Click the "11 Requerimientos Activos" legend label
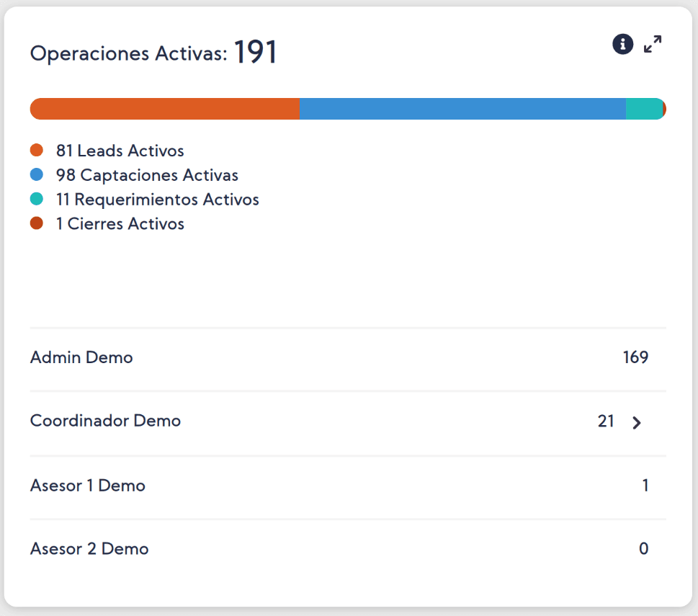698x616 pixels. (x=157, y=200)
